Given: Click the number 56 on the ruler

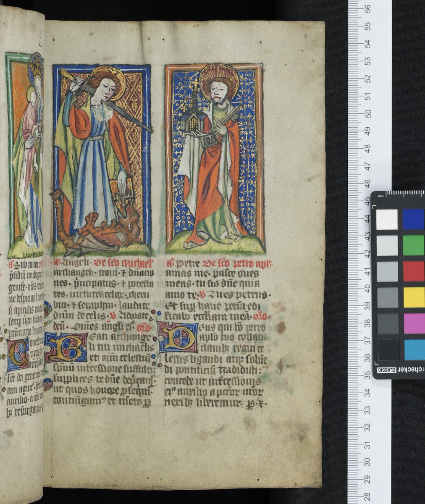Looking at the screenshot, I should [367, 8].
